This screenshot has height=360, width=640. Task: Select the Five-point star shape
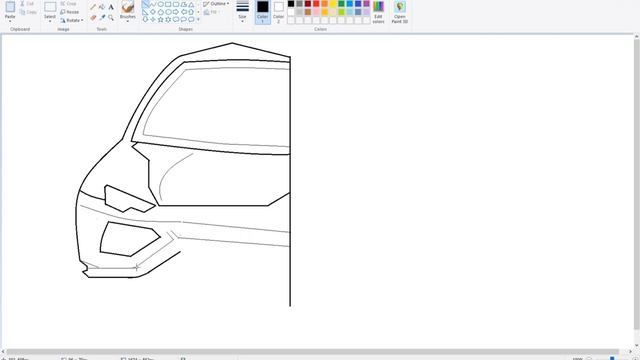tap(160, 20)
